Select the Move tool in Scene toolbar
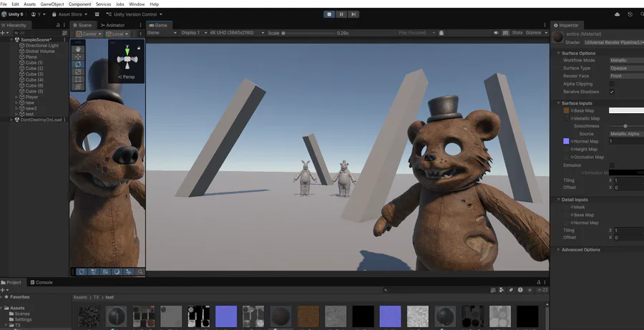 point(78,57)
